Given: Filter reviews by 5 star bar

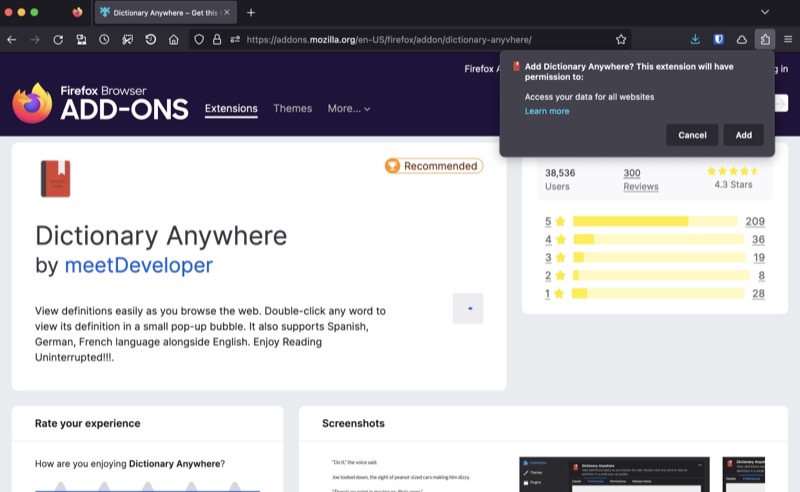Looking at the screenshot, I should coord(655,221).
